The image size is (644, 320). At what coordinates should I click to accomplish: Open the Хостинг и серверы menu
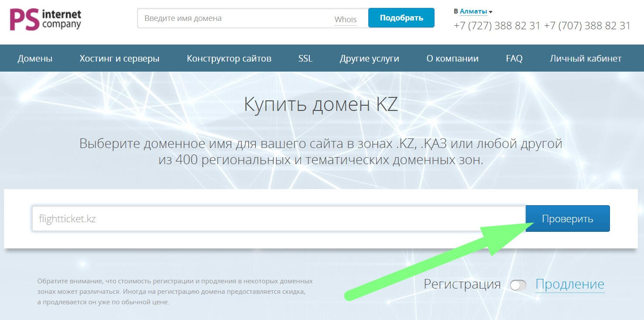click(120, 58)
